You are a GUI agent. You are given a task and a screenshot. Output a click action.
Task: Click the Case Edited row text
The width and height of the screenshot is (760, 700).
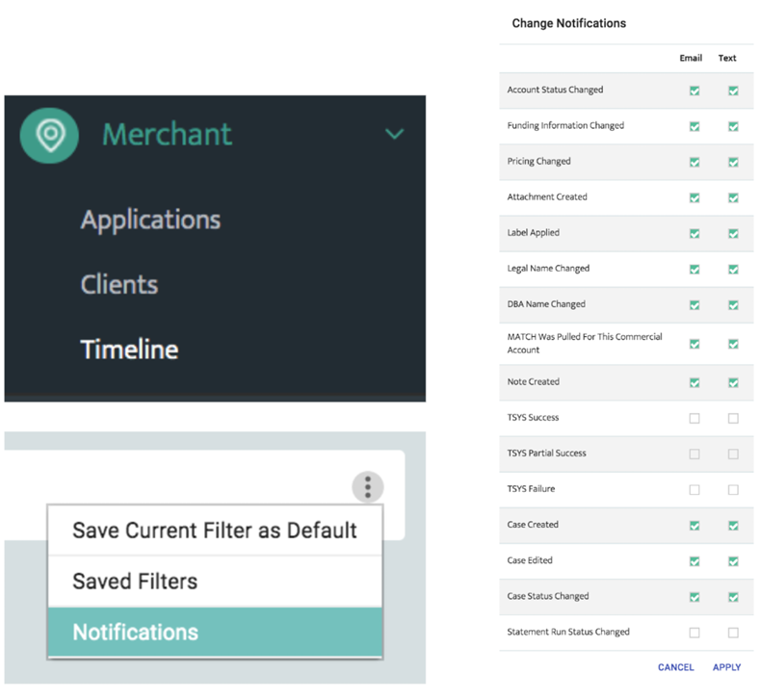pyautogui.click(x=530, y=560)
